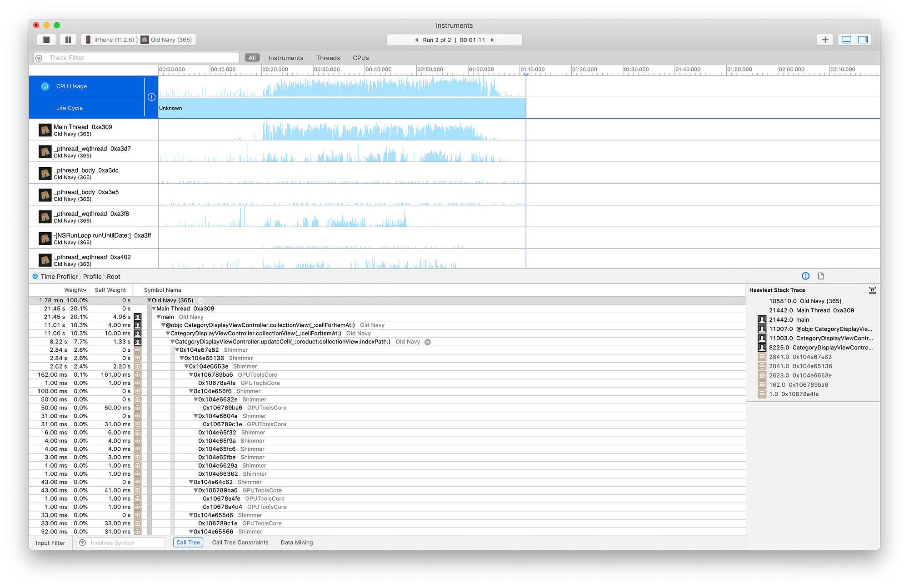Viewport: 909px width, 588px height.
Task: Open the Data Mining options
Action: coord(296,543)
